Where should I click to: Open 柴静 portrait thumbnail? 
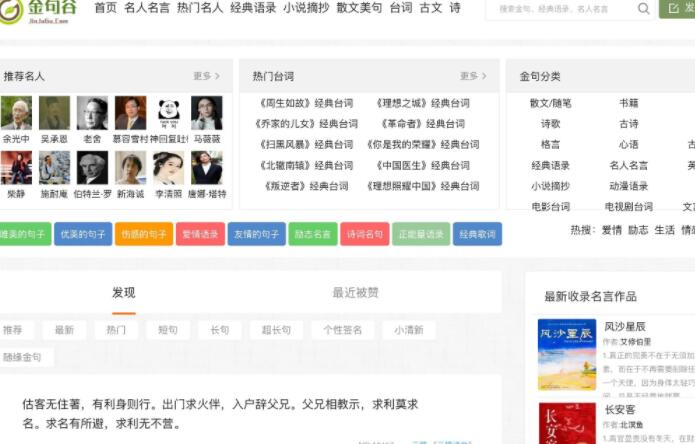[x=16, y=167]
